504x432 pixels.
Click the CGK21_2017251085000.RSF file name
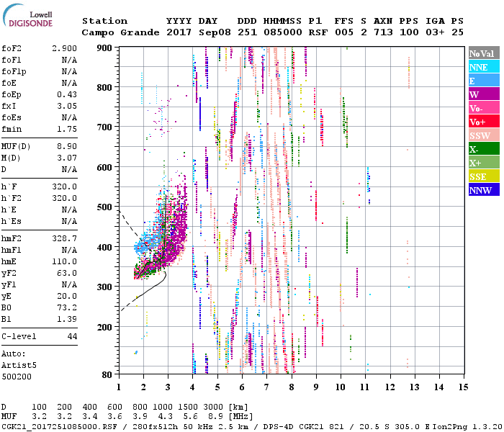click(x=59, y=427)
